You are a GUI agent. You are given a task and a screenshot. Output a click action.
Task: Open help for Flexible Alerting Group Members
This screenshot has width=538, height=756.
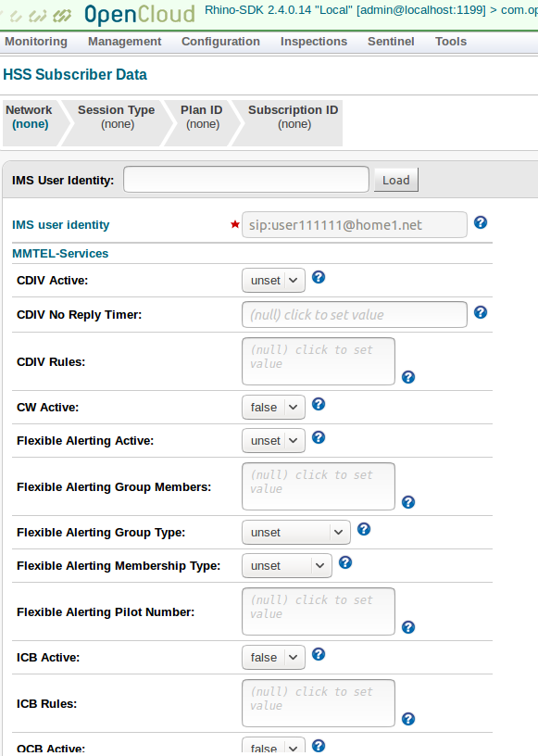tap(408, 502)
